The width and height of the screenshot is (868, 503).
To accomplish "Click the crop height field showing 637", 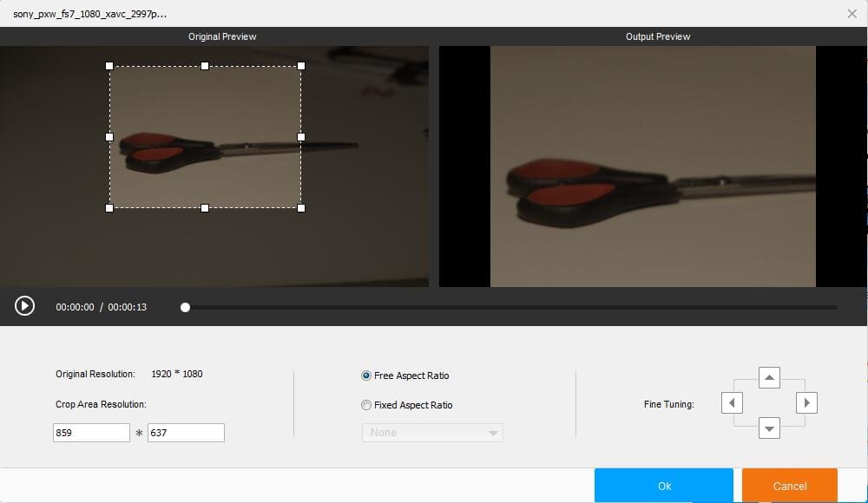I will (186, 433).
